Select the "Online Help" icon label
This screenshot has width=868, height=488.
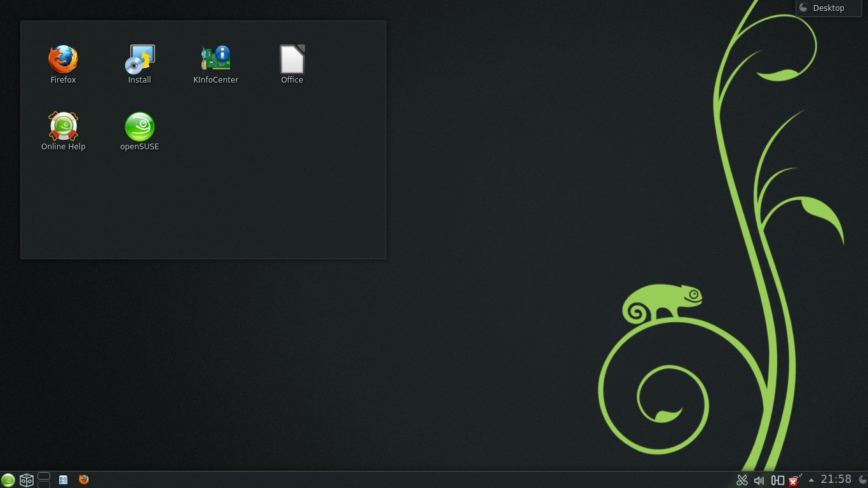[x=64, y=147]
